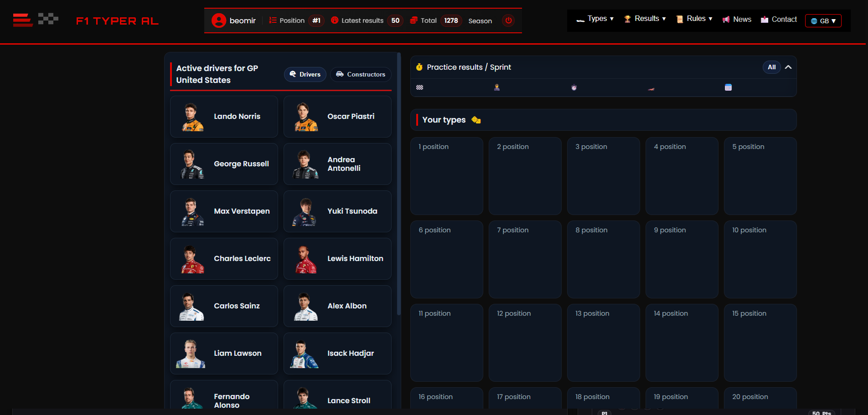Click the 2 position slot
Image resolution: width=868 pixels, height=415 pixels.
pos(525,176)
